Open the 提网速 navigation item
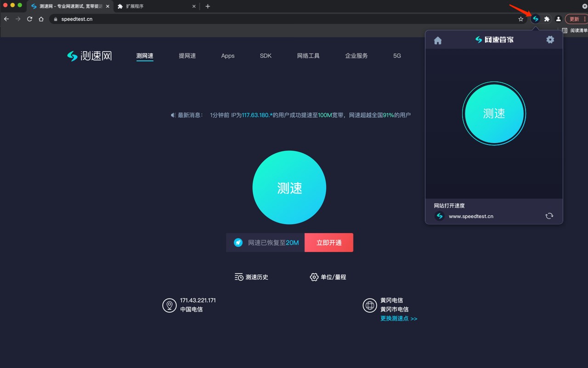This screenshot has height=368, width=588. pos(187,56)
